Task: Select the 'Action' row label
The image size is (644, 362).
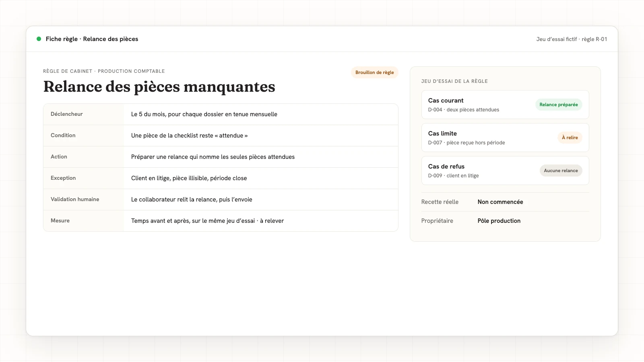Action: click(59, 156)
